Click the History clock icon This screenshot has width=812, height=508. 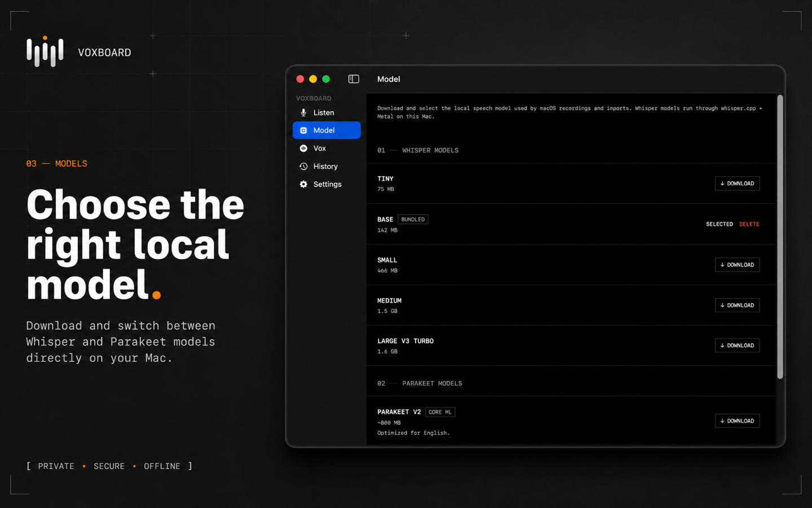pyautogui.click(x=303, y=167)
